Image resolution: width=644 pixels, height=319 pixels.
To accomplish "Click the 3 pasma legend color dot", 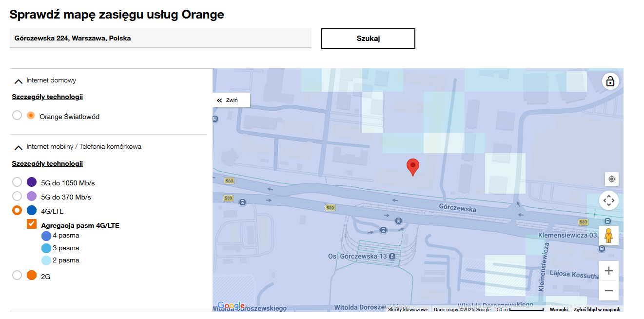I will point(46,248).
